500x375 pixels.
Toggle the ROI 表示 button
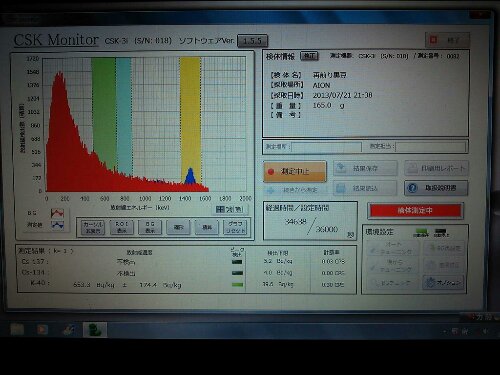click(122, 227)
